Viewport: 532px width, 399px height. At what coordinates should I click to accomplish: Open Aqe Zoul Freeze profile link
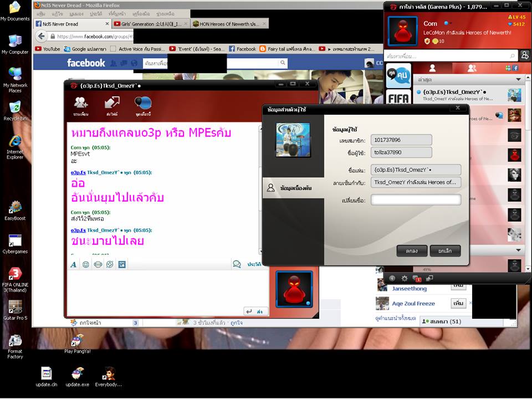point(413,303)
